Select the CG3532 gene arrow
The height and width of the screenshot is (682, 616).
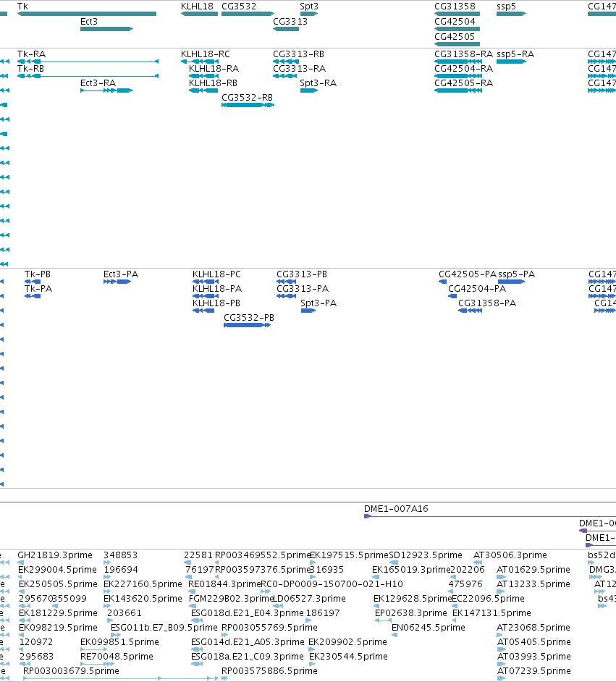tap(248, 14)
